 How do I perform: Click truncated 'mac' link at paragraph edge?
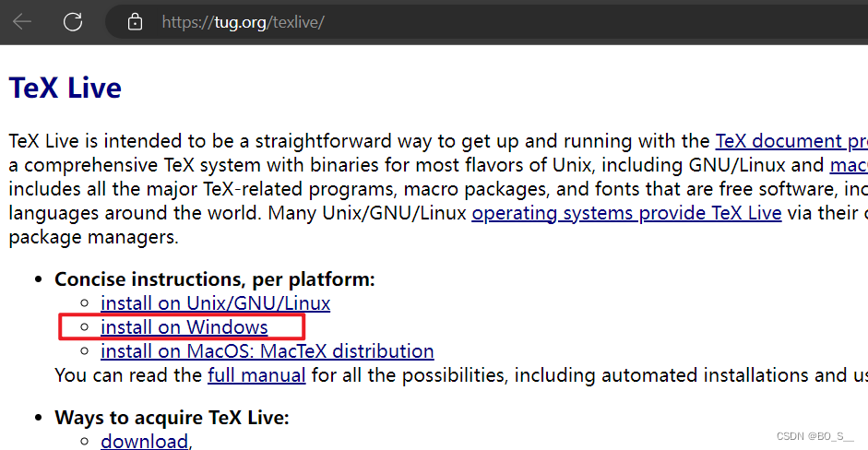point(849,165)
